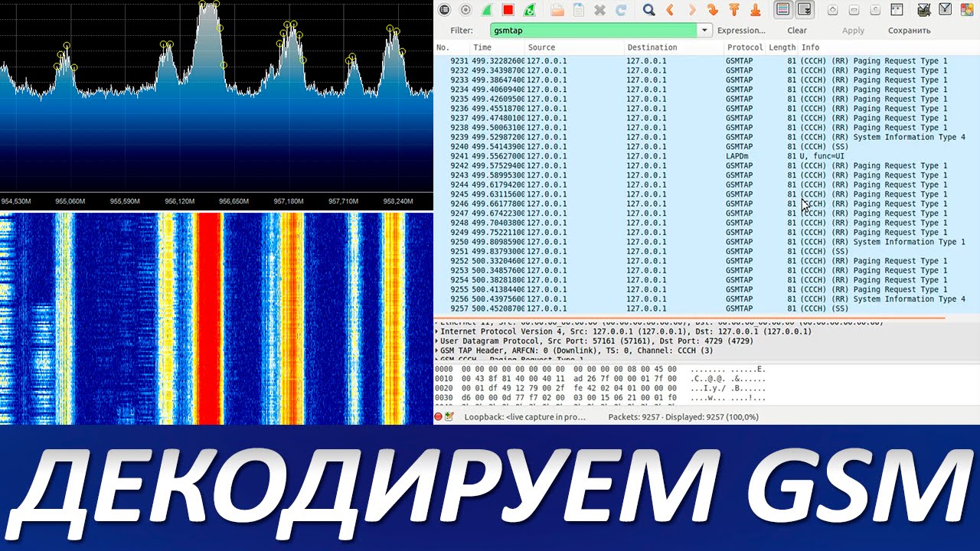Zoom out the packet text icon
Viewport: 980px width, 551px height.
[854, 10]
